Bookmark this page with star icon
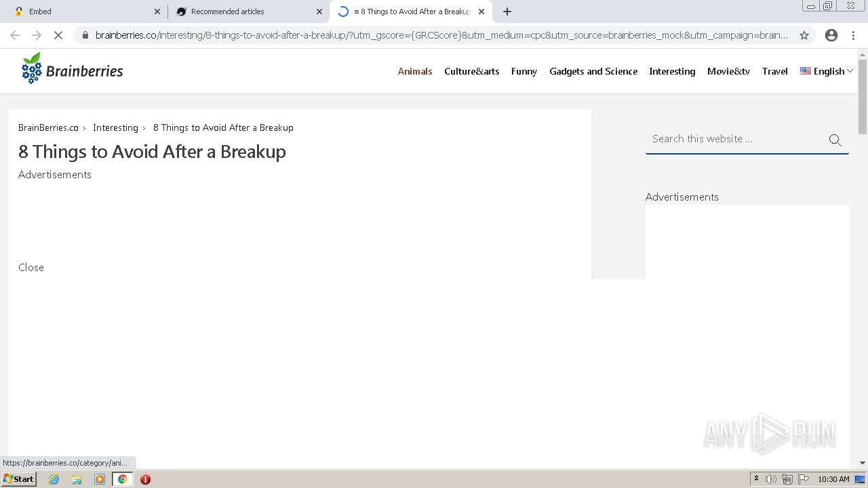This screenshot has width=868, height=488. coord(804,35)
